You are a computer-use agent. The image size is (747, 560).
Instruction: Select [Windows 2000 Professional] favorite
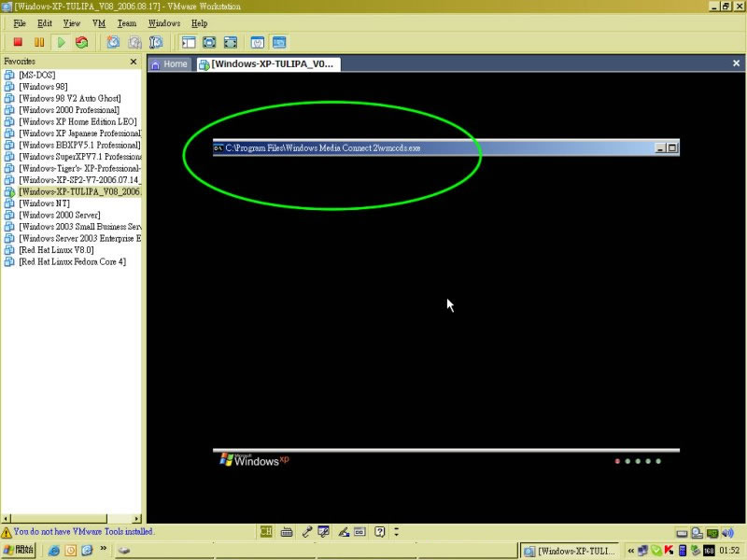tap(69, 110)
